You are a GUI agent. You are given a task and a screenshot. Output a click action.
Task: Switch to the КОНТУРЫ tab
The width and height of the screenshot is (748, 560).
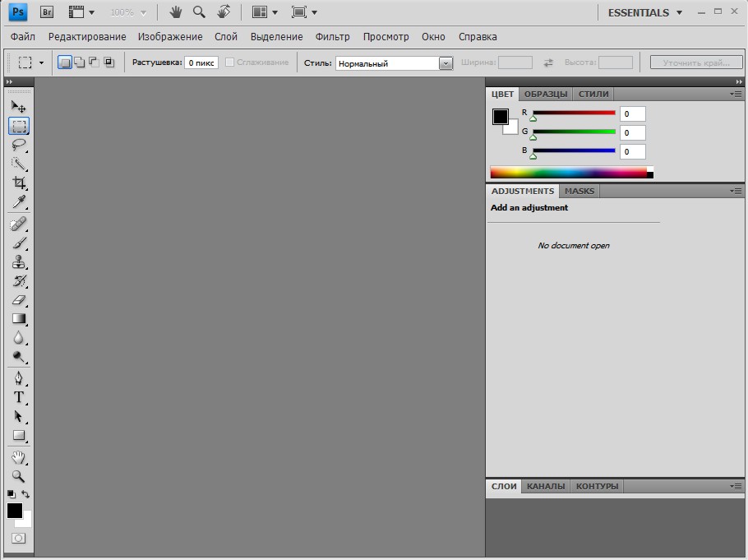597,486
